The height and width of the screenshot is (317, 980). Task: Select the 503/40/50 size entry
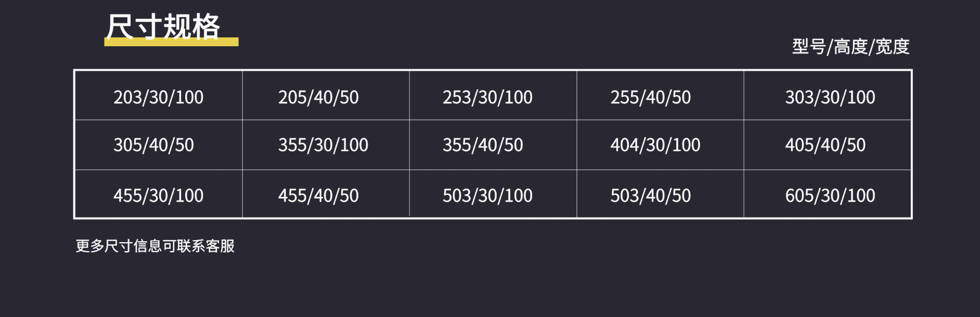coord(650,195)
